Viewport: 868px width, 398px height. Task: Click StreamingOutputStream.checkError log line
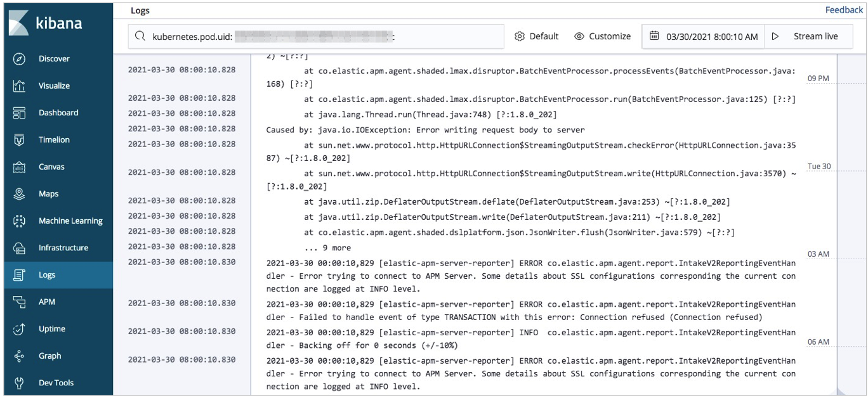[x=531, y=151]
